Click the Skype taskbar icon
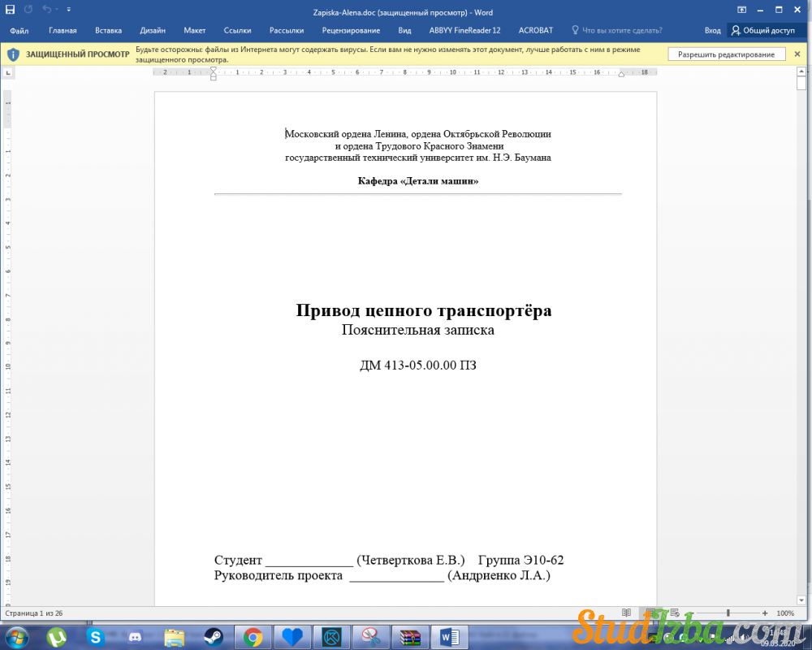 click(96, 636)
